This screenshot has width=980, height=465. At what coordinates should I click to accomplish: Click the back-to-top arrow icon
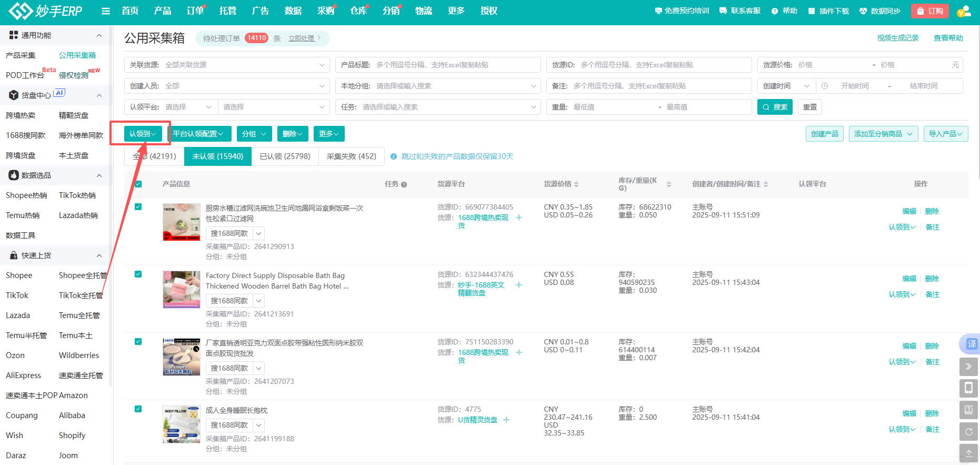(x=968, y=453)
